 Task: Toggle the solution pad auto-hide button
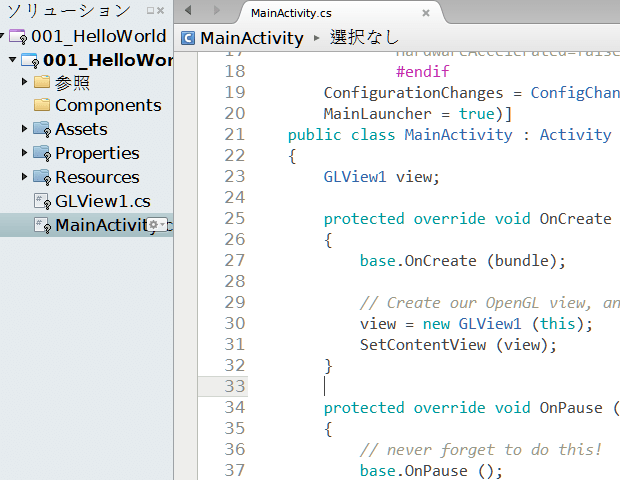click(149, 11)
